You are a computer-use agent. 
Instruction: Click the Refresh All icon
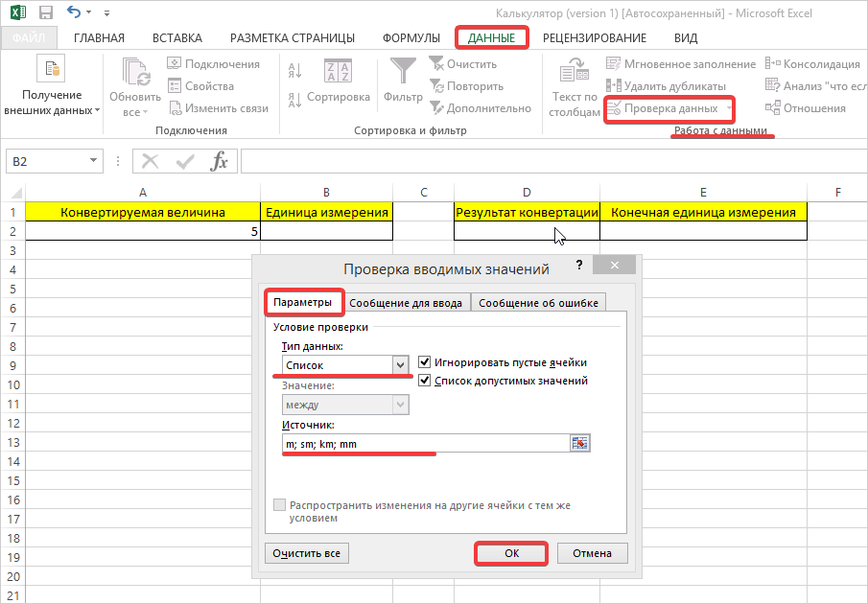pos(134,72)
